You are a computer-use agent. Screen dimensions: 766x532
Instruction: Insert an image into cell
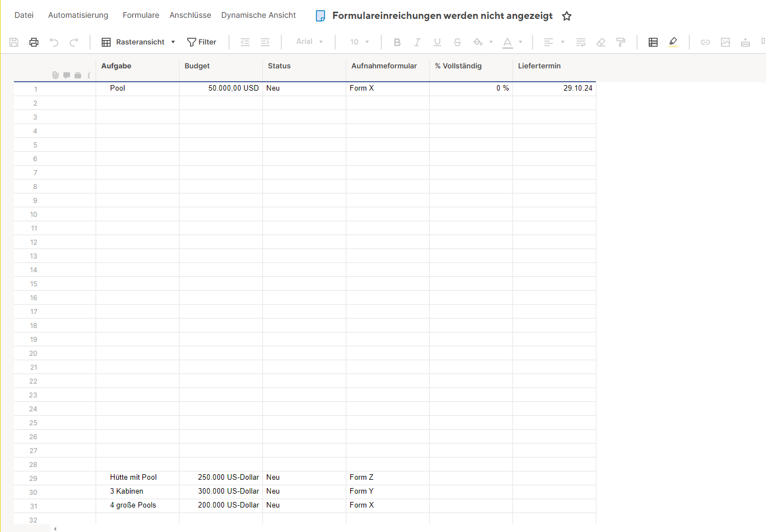tap(725, 42)
